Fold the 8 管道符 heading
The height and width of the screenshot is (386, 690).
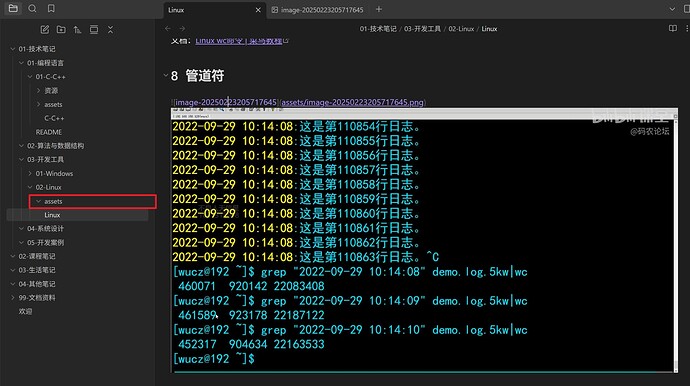click(x=165, y=76)
